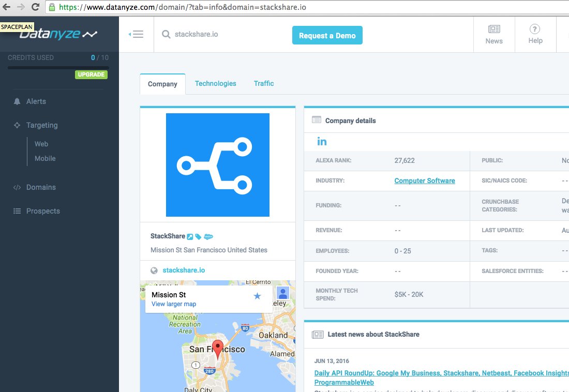Image resolution: width=569 pixels, height=392 pixels.
Task: Click the Google account avatar on the map
Action: tap(282, 293)
